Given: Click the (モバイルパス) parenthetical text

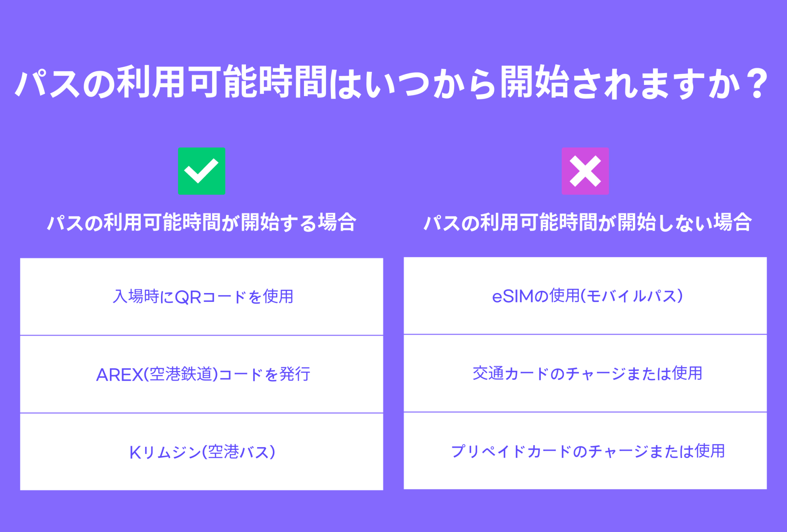Looking at the screenshot, I should pos(632,296).
